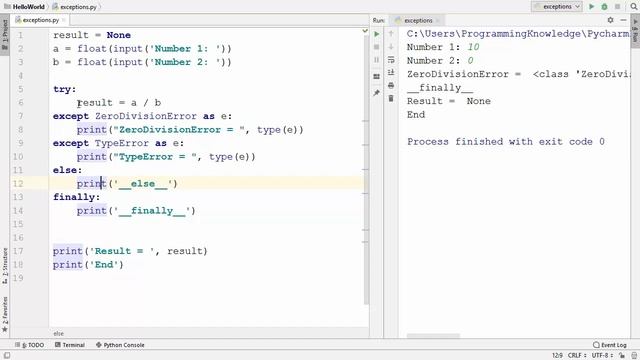The image size is (640, 360).
Task: Click the print('End') code line
Action: [88, 264]
